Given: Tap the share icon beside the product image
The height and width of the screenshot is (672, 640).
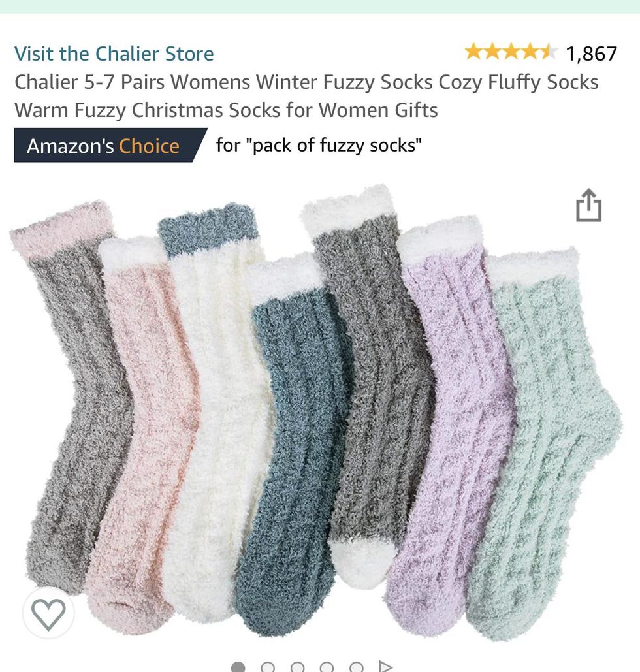Looking at the screenshot, I should pyautogui.click(x=588, y=205).
